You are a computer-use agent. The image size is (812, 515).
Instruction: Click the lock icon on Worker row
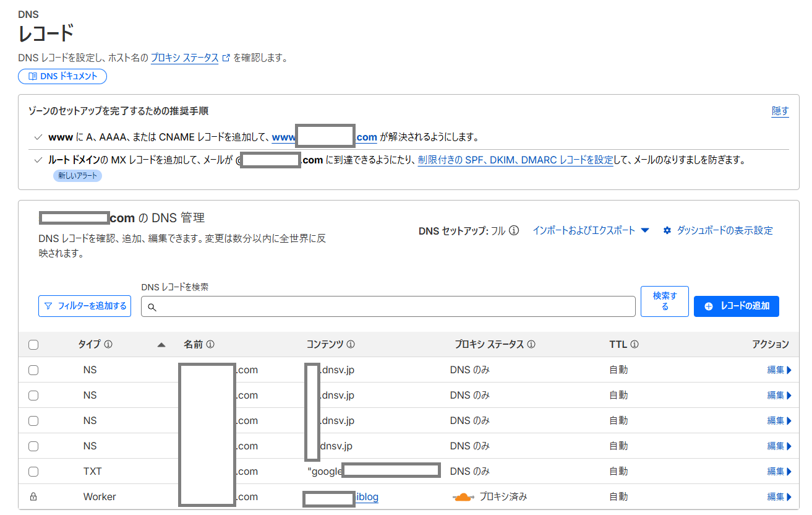[33, 496]
